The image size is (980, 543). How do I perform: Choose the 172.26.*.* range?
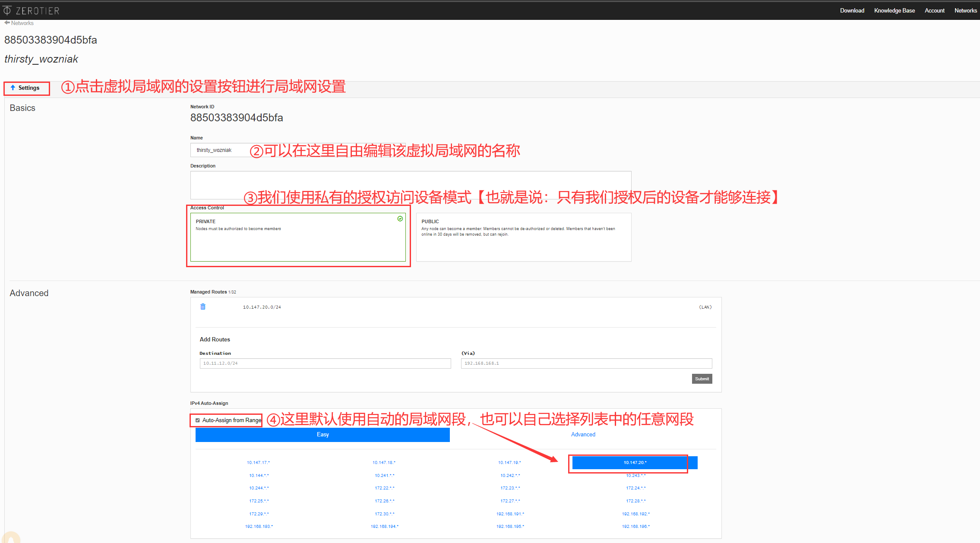point(384,501)
